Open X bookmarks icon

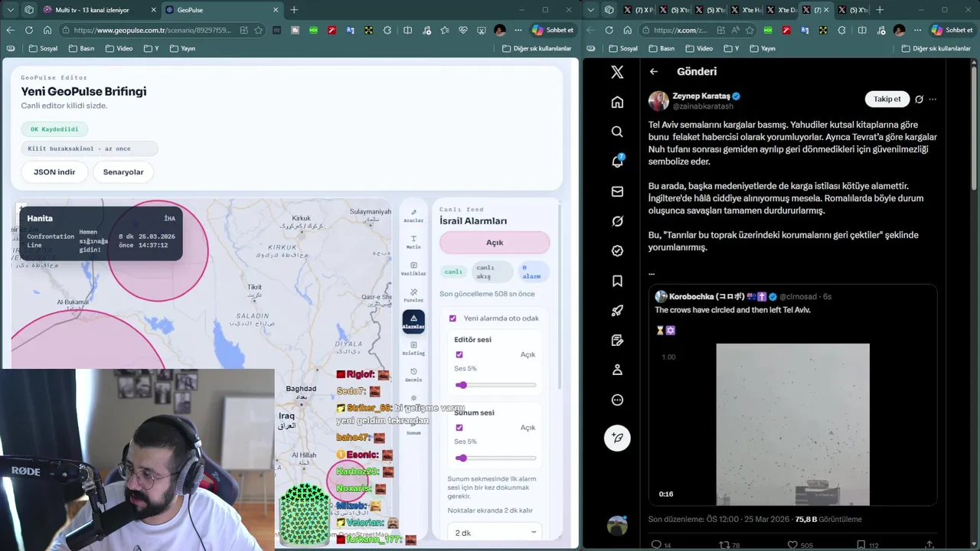(617, 281)
